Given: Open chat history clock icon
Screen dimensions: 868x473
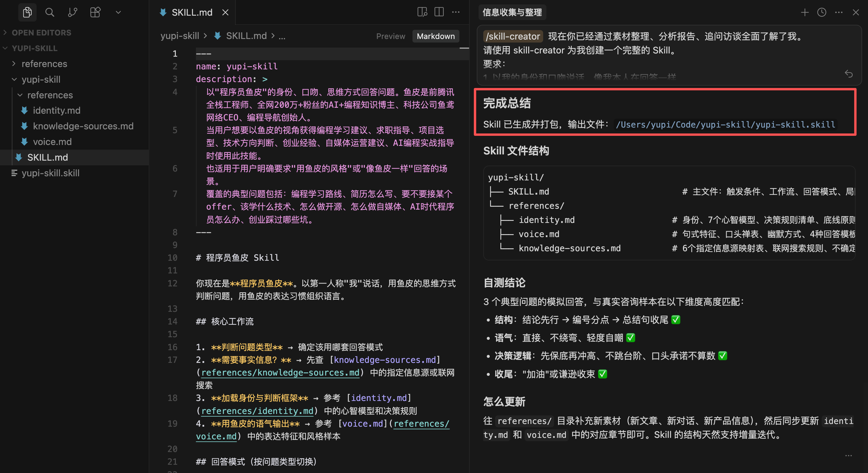Looking at the screenshot, I should tap(821, 12).
